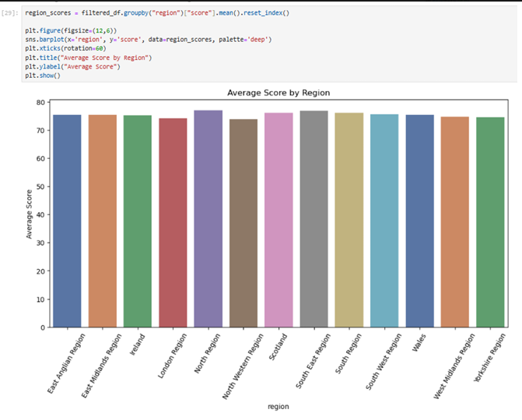Select the blue Wales bar

(x=419, y=222)
